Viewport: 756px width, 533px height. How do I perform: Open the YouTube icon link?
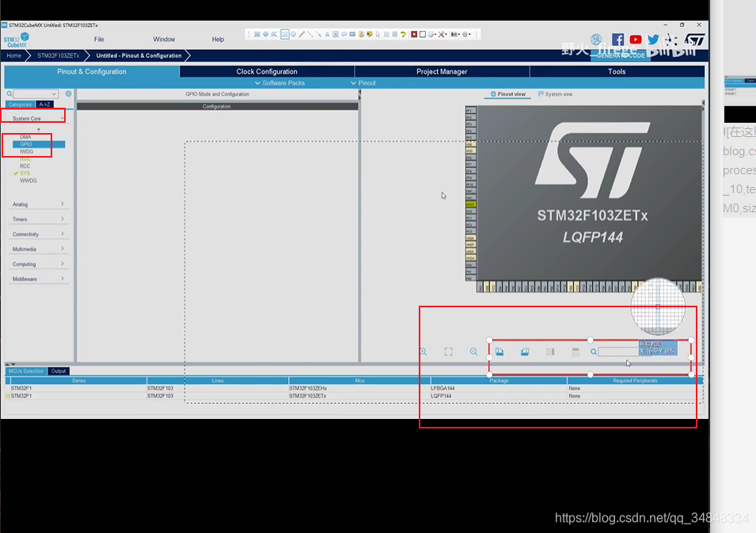coord(636,40)
